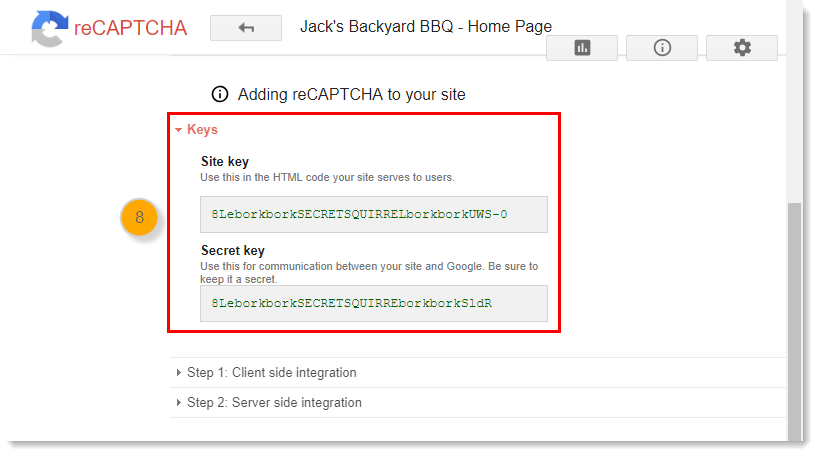The width and height of the screenshot is (818, 456).
Task: Select the Site key value field
Action: [x=373, y=214]
